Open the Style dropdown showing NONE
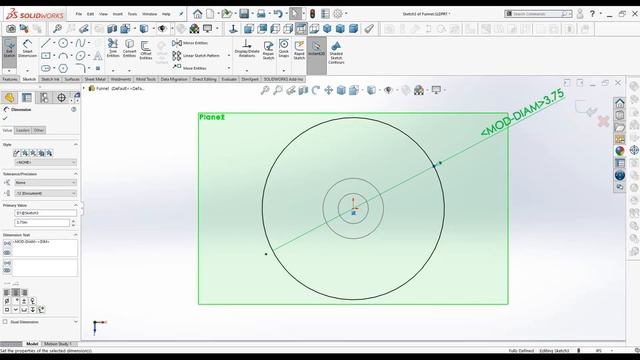This screenshot has width=640, height=360. 45,162
